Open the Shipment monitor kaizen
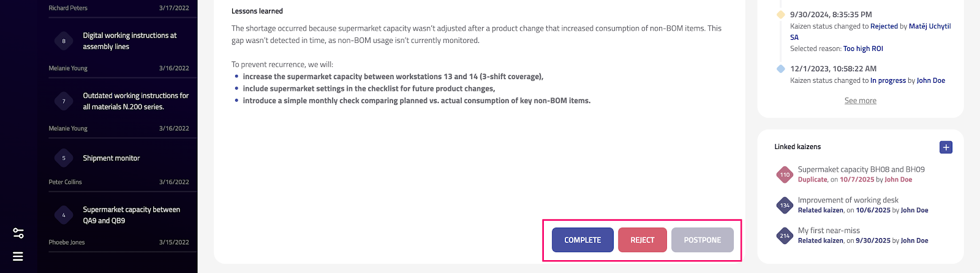This screenshot has width=980, height=273. (x=111, y=158)
